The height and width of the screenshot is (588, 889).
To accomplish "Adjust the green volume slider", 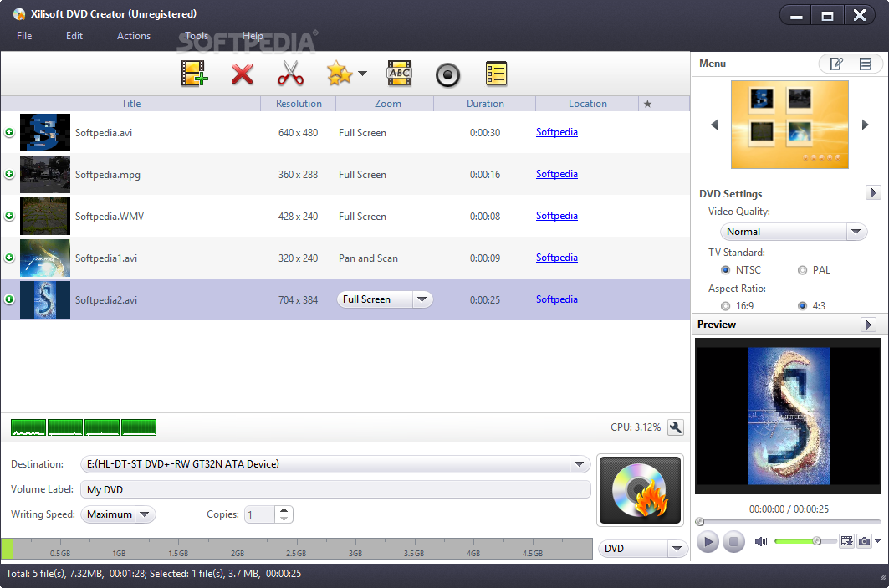I will coord(805,541).
